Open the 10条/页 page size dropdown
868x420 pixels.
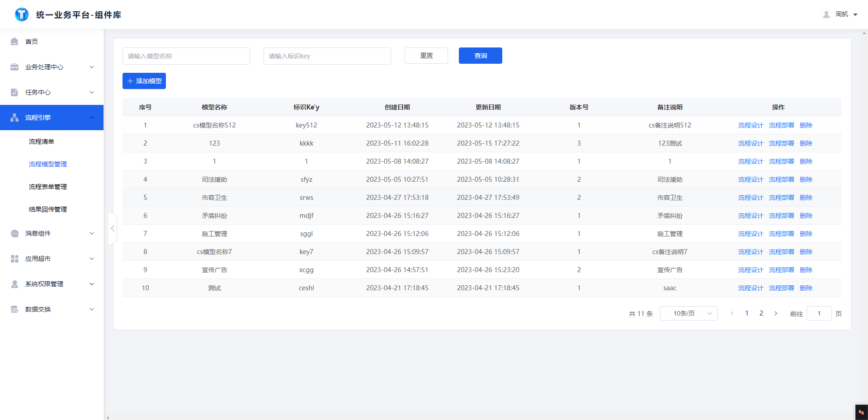pyautogui.click(x=689, y=313)
